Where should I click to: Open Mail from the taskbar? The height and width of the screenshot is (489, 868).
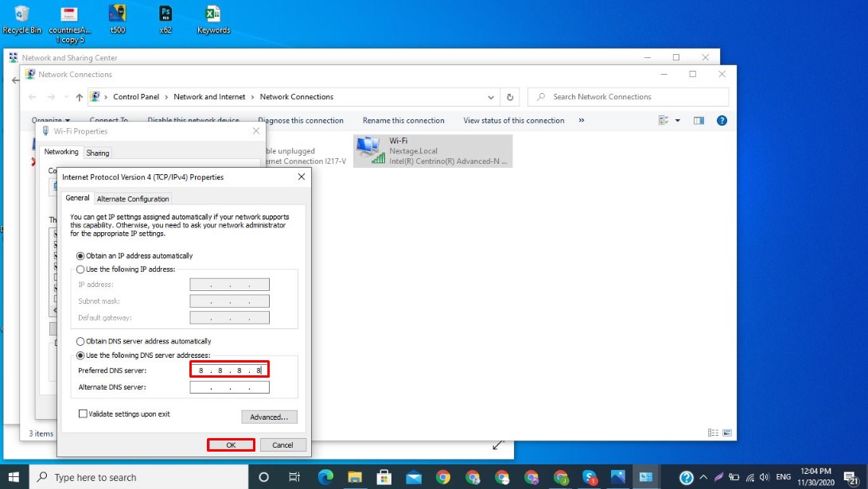point(413,477)
